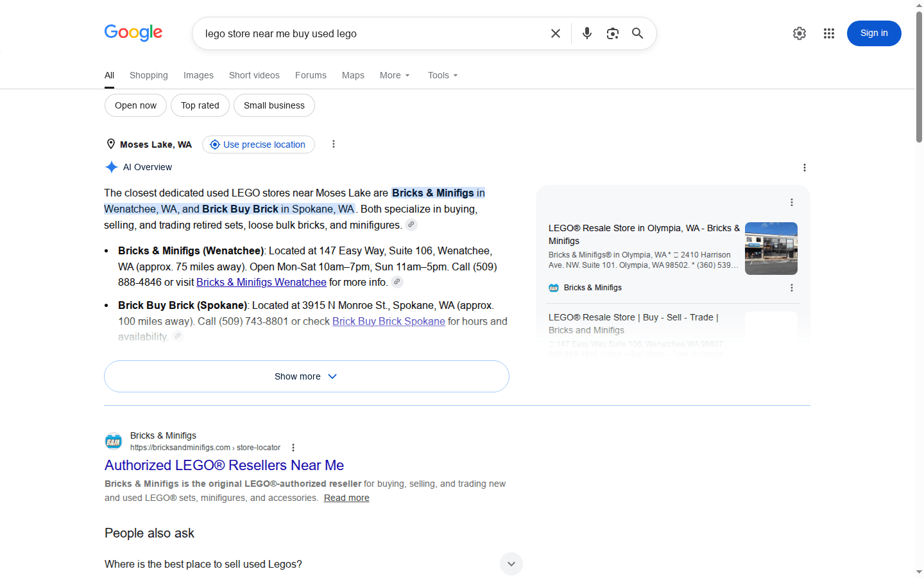The image size is (924, 578).
Task: Click into the search query input field
Action: [x=372, y=33]
